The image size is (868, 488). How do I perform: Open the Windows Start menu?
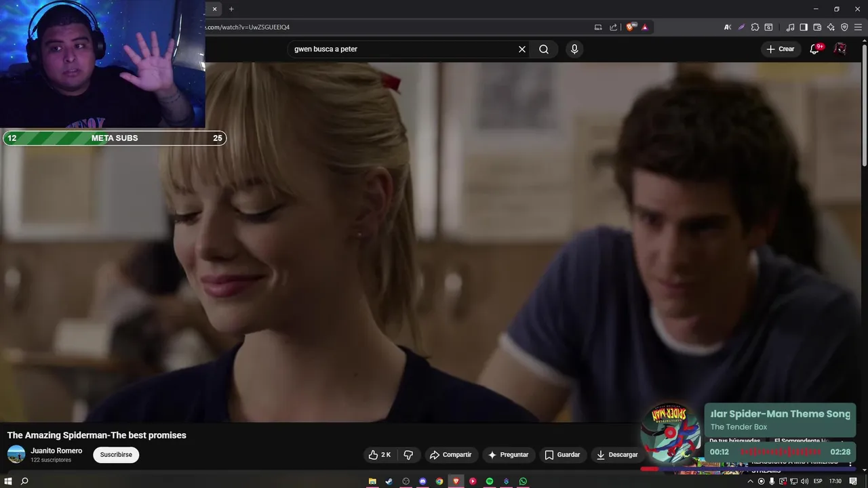point(8,481)
